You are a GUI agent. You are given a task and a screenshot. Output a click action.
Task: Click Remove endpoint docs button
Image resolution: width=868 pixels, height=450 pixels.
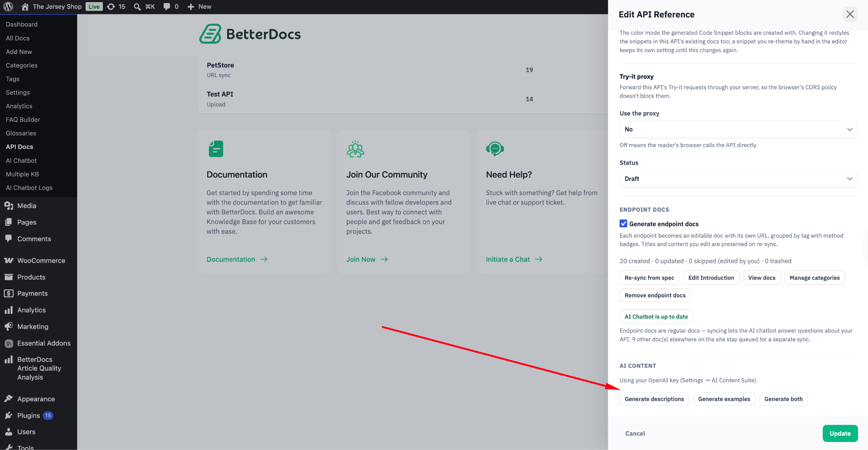coord(655,295)
